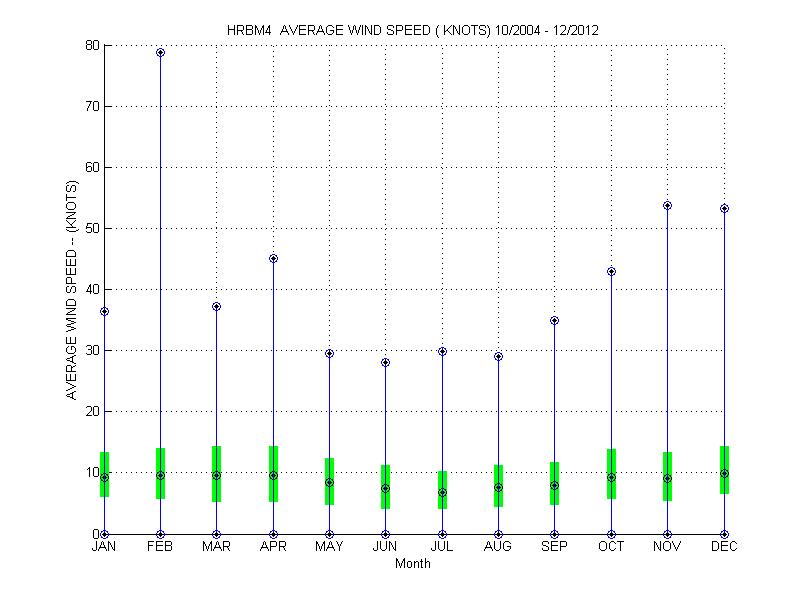800x600 pixels.
Task: Click the 60 tick label on y-axis
Action: click(92, 167)
